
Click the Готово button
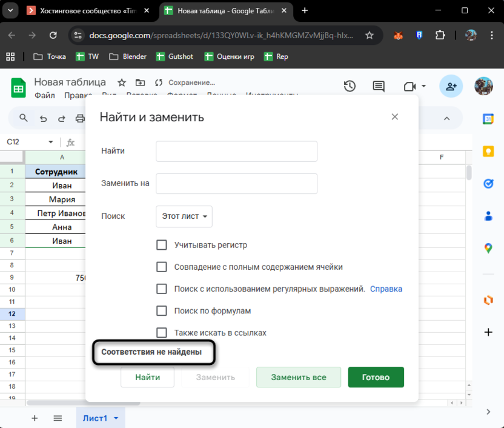(376, 377)
